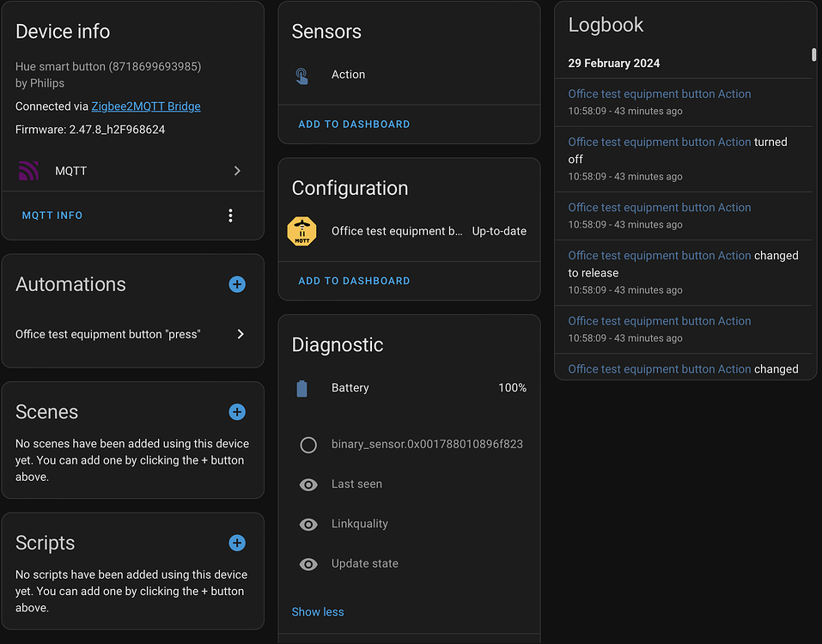Expand the MQTT row chevron
The width and height of the screenshot is (822, 644).
[x=237, y=171]
